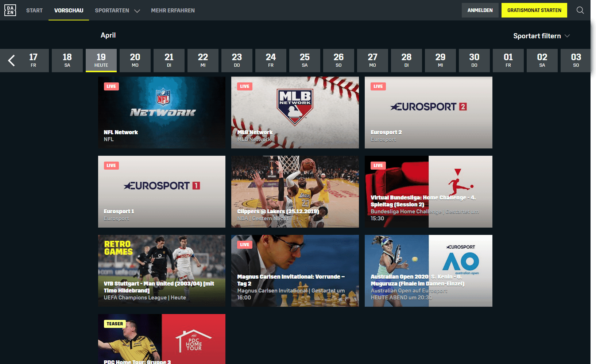Select date 21 DI

(169, 61)
